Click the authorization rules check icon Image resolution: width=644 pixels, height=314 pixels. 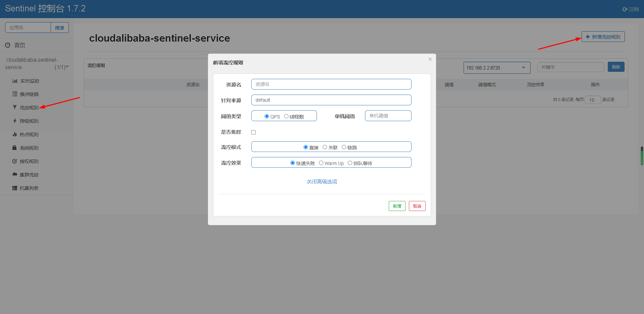pyautogui.click(x=15, y=161)
